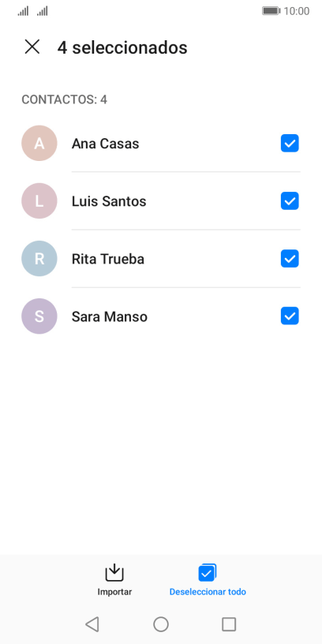Uncheck the Sara Manso checkbox
The image size is (322, 644).
click(x=290, y=316)
